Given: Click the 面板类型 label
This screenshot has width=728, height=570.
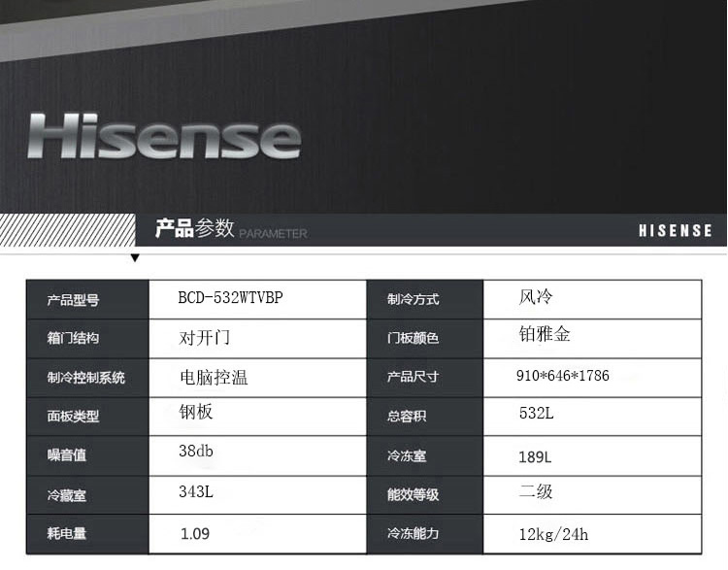Looking at the screenshot, I should point(73,416).
